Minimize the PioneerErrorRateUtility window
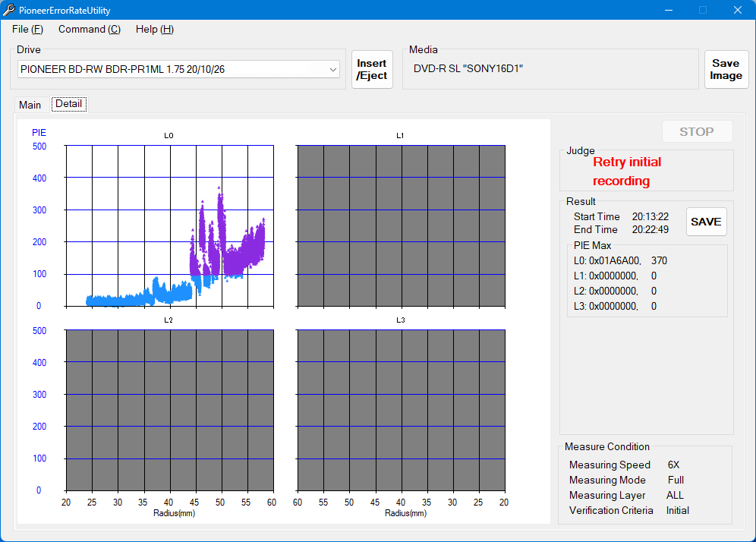This screenshot has height=542, width=756. 668,10
